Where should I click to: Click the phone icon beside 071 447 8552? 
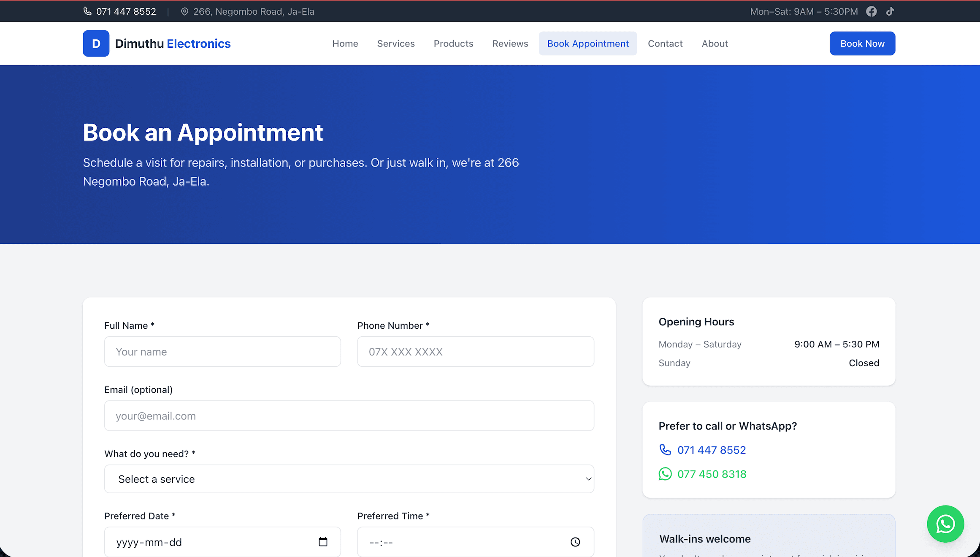pyautogui.click(x=87, y=11)
